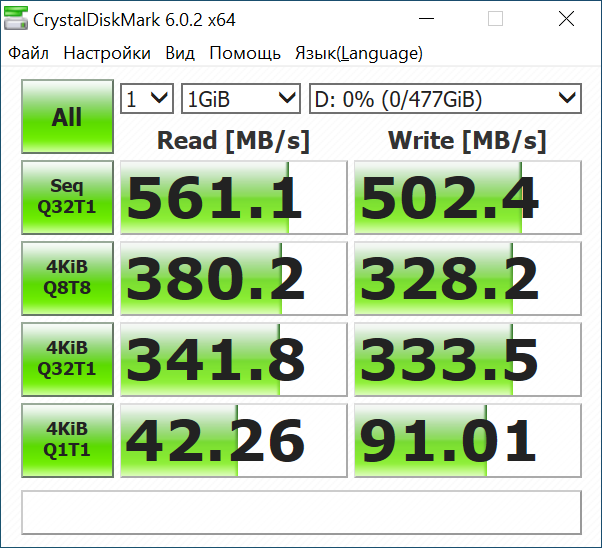Click the 4KiB Q32T1 write result 333.5
The width and height of the screenshot is (602, 548).
(468, 359)
